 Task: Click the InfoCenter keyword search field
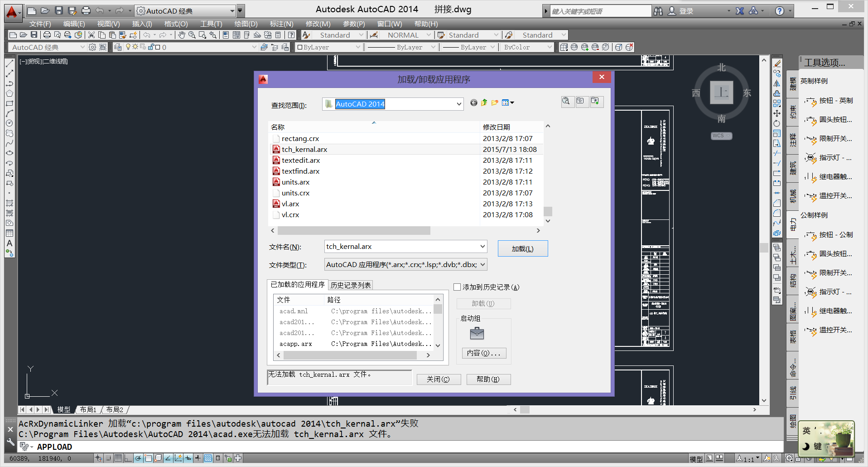[601, 11]
